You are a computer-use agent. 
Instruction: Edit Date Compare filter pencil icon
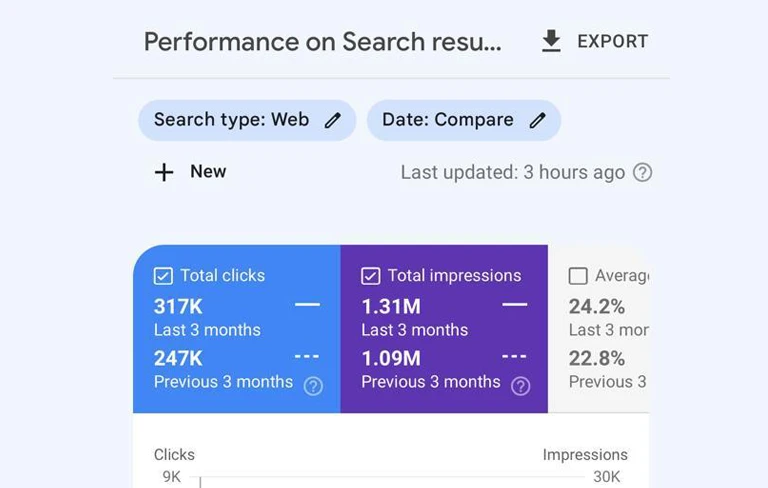537,120
